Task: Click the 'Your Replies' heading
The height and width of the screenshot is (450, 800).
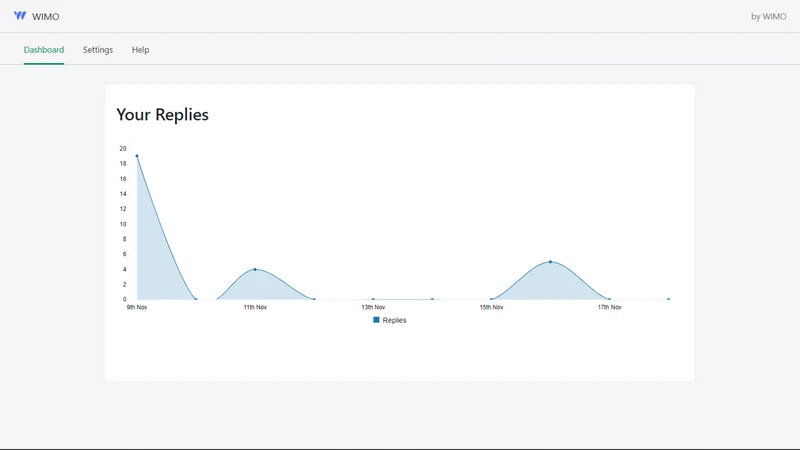Action: tap(162, 115)
